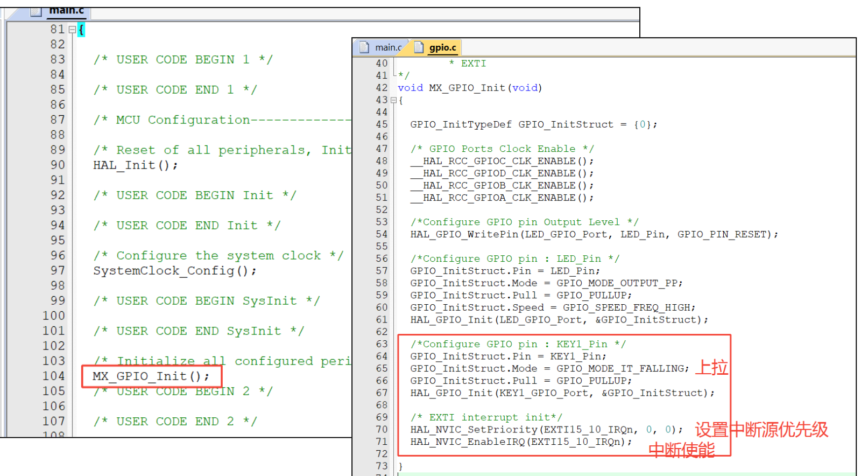The width and height of the screenshot is (868, 476).
Task: Click the GPIO_MODE_IT_FALLING assignment line
Action: point(549,368)
